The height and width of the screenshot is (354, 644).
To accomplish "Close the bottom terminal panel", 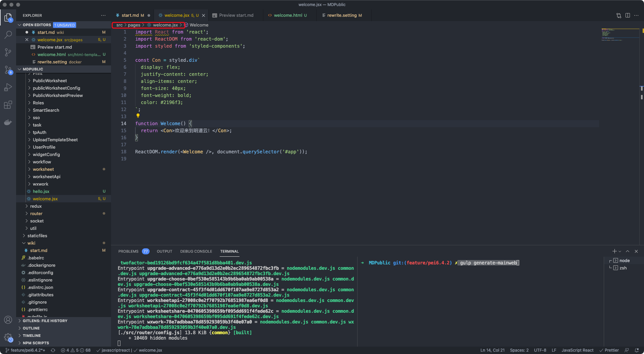I will click(x=636, y=251).
